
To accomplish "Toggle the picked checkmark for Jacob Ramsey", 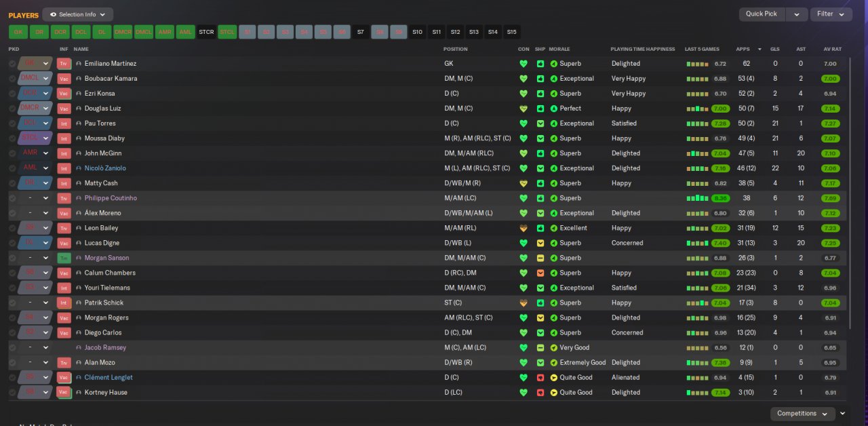I will click(x=12, y=347).
